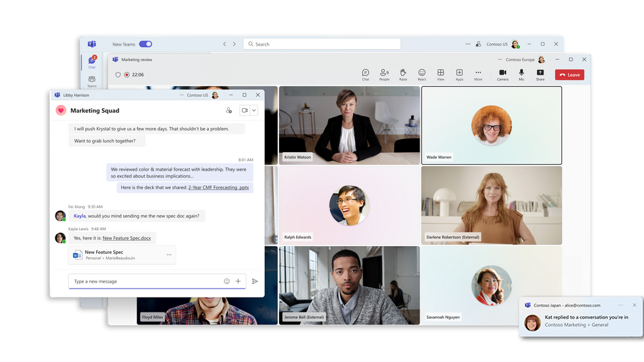The height and width of the screenshot is (362, 644).
Task: Expand the video call dropdown arrow
Action: [x=254, y=111]
